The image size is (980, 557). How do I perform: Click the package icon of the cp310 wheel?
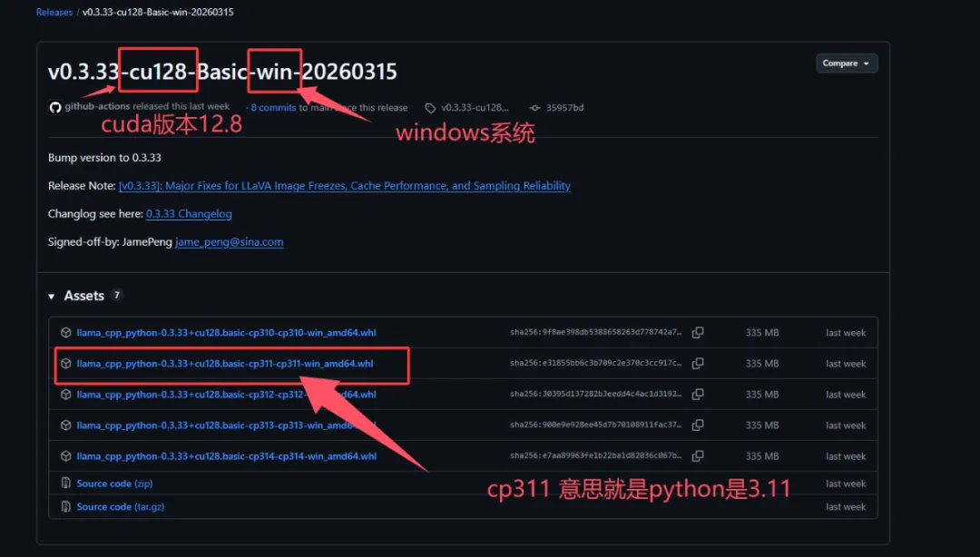pos(65,333)
